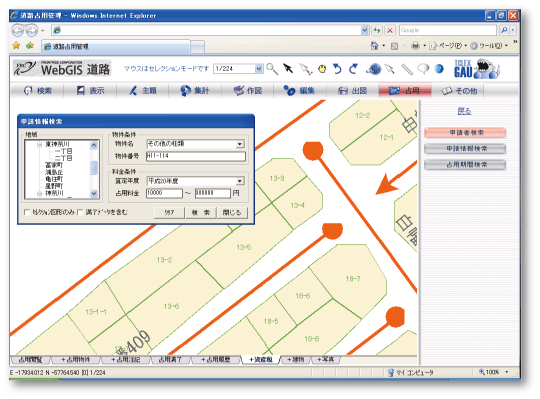Collapse the 東神奈川 tree node
Viewport: 540px width, 399px height.
coord(40,145)
